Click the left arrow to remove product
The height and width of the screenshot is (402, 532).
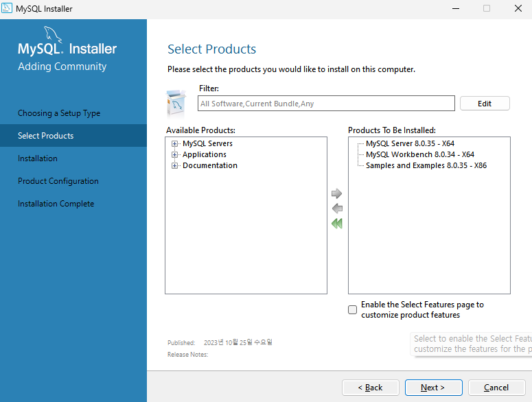pyautogui.click(x=337, y=208)
